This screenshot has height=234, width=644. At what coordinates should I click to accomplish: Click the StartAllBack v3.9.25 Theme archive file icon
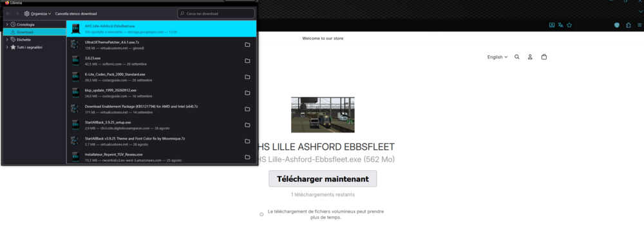(75, 141)
